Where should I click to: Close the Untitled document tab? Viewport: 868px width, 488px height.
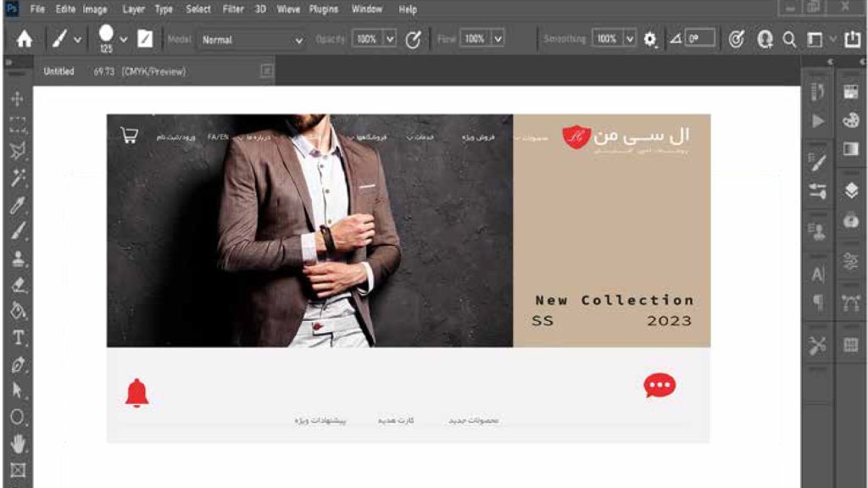pos(267,71)
